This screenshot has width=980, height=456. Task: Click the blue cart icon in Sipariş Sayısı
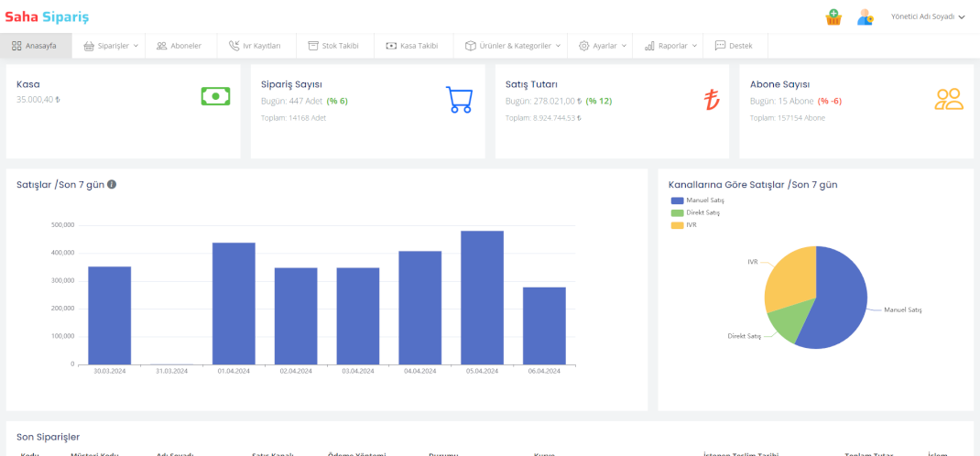pos(460,99)
